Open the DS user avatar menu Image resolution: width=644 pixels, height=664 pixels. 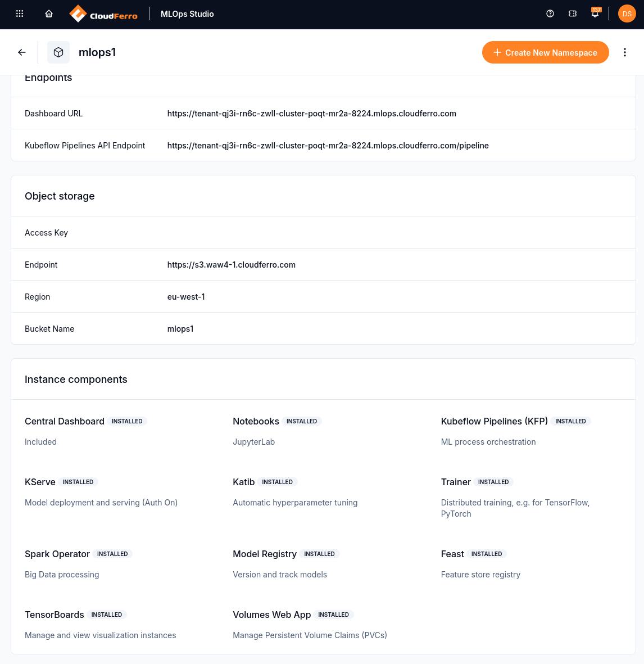(x=627, y=13)
